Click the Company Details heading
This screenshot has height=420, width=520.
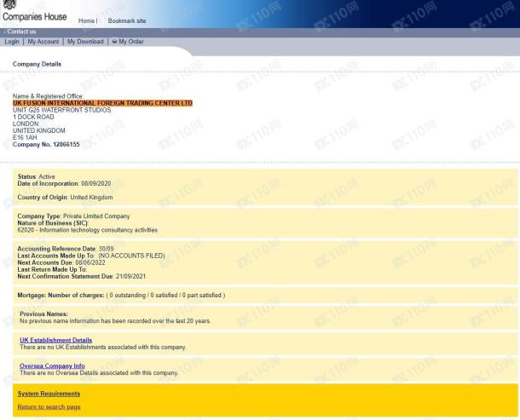[37, 64]
